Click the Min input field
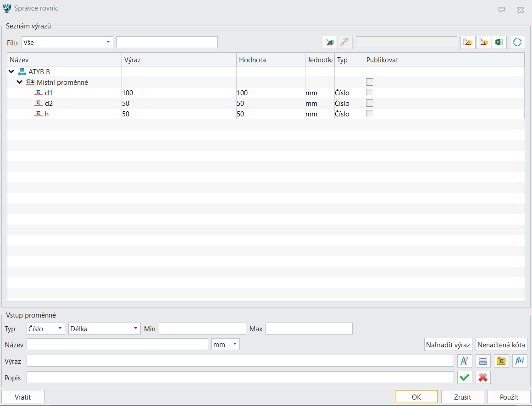 pos(203,329)
